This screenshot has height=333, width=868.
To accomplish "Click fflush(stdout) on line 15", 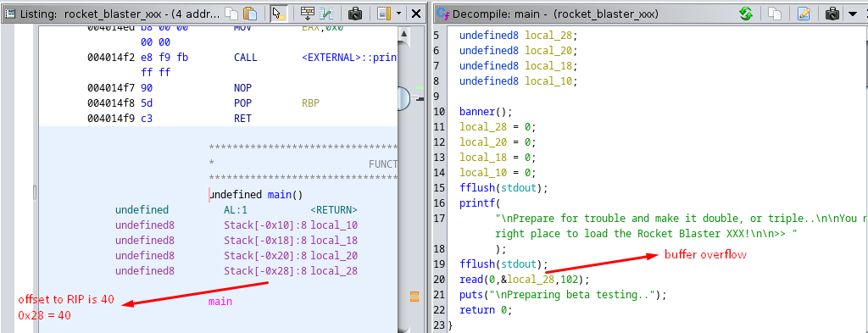I will 504,187.
